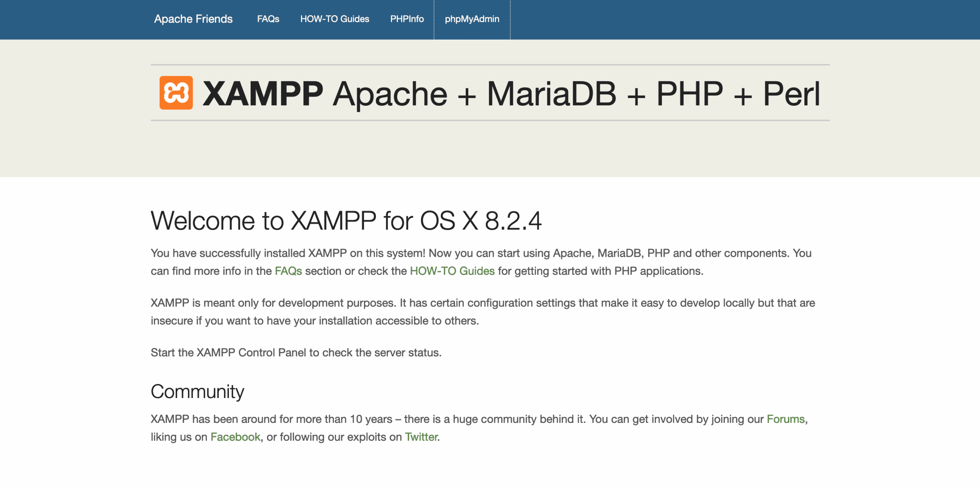Open the Facebook link under Community
The width and height of the screenshot is (980, 488).
pos(235,437)
